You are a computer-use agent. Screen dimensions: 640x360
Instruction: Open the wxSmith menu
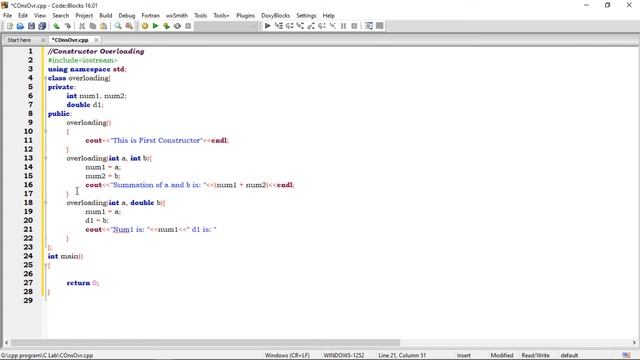(177, 16)
